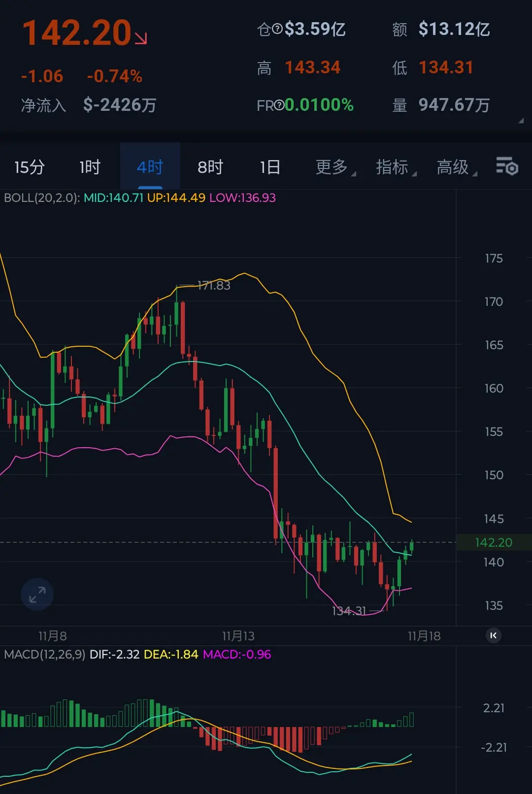
Task: Open the 更多 timeframe dropdown
Action: (x=335, y=167)
